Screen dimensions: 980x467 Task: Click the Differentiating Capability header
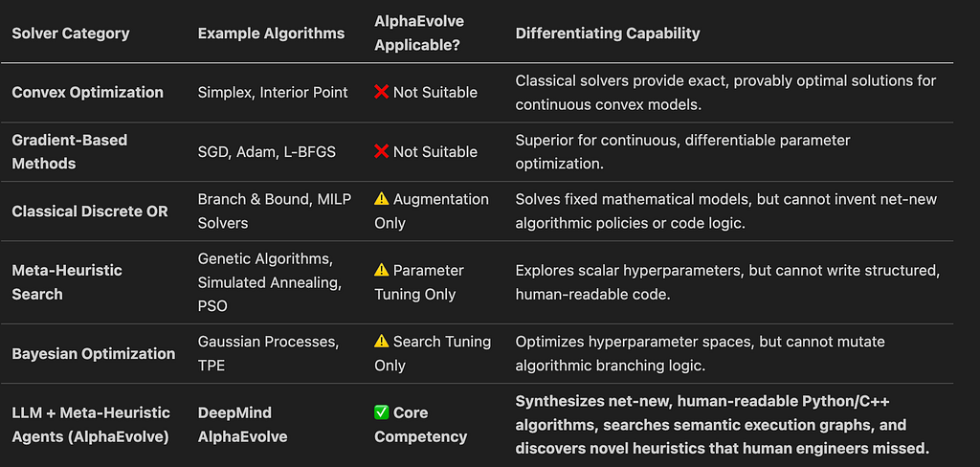coord(608,33)
